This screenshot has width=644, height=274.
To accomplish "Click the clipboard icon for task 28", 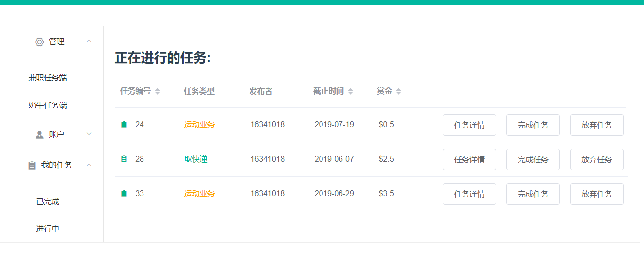I will [124, 159].
